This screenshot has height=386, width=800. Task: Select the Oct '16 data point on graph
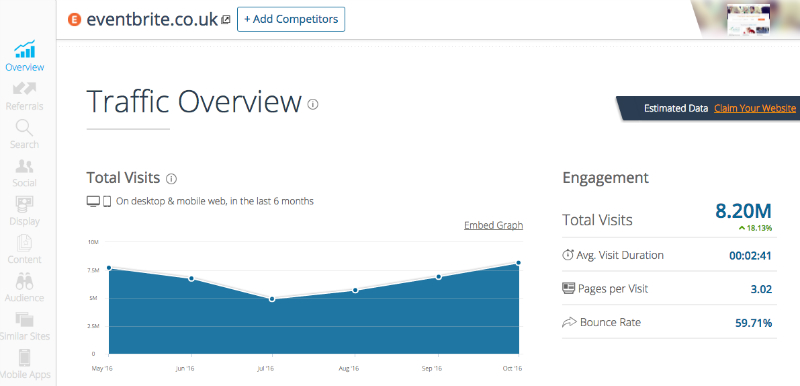pyautogui.click(x=518, y=263)
